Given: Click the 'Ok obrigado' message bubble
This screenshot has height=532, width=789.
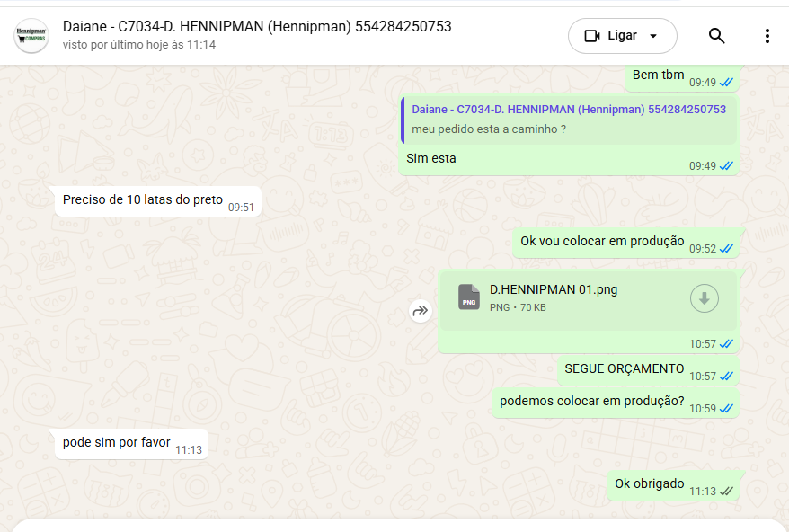Looking at the screenshot, I should click(x=673, y=485).
